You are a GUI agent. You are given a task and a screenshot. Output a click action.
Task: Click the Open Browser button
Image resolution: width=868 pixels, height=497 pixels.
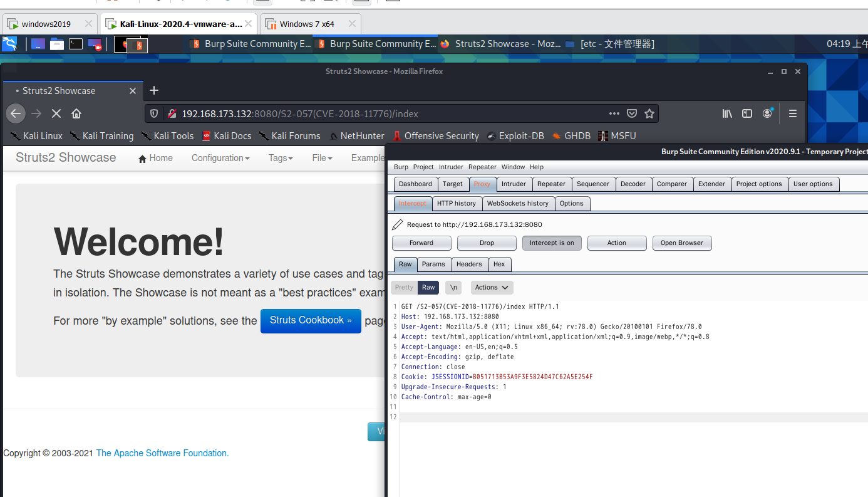coord(682,243)
